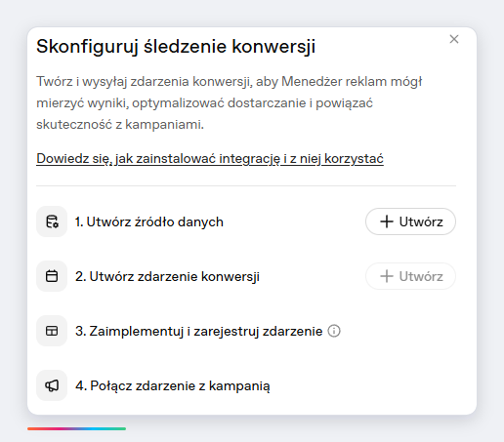504x442 pixels.
Task: Open the 'Dowiedz się, jak zainstalować integrację' link
Action: point(210,159)
